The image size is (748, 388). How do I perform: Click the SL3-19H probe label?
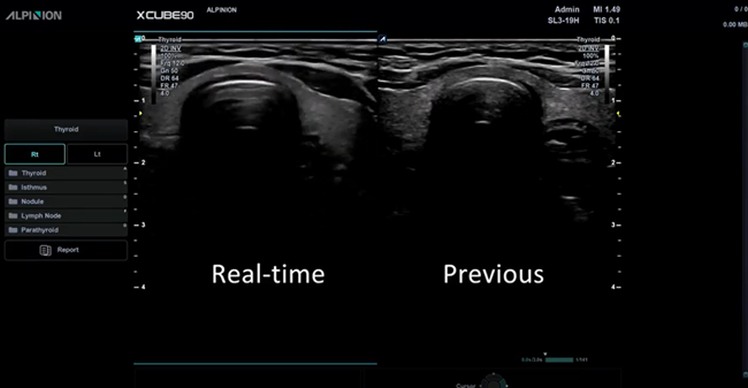(x=563, y=21)
